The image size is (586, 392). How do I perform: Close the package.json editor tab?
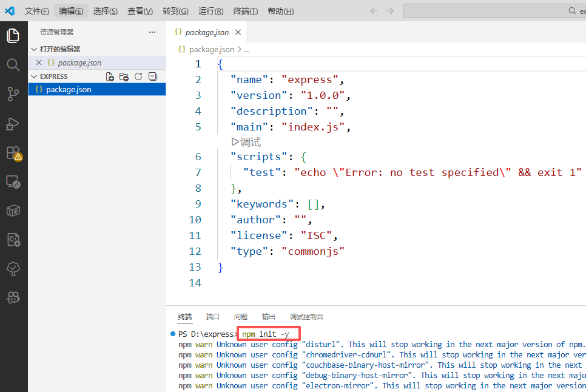238,33
